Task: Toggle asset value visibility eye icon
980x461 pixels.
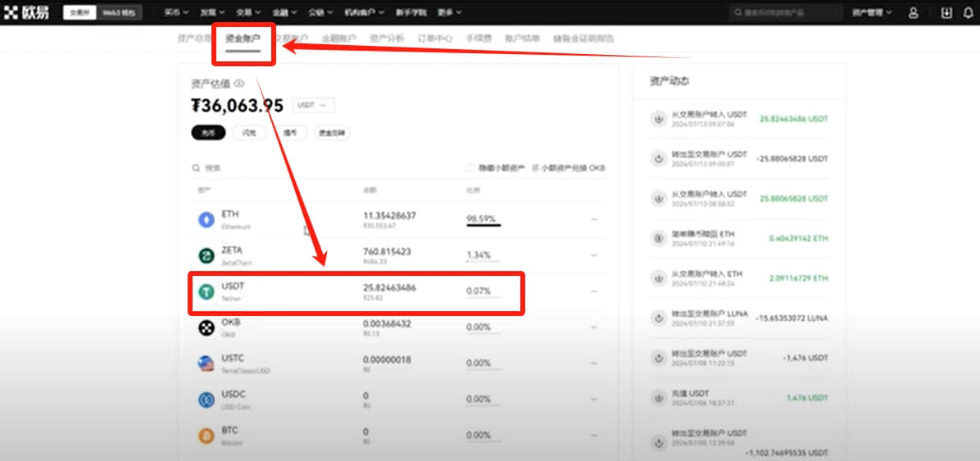Action: tap(238, 83)
